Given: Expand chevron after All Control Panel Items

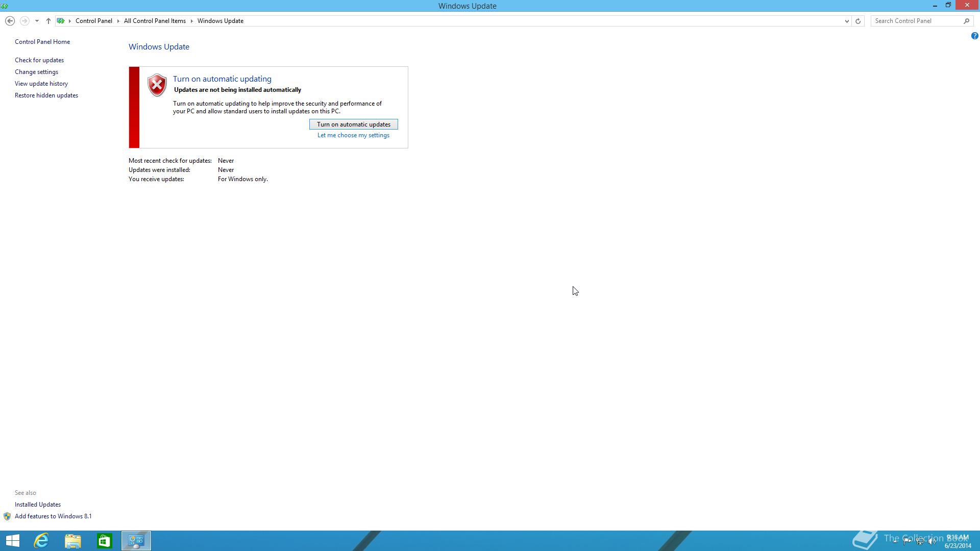Looking at the screenshot, I should (192, 21).
